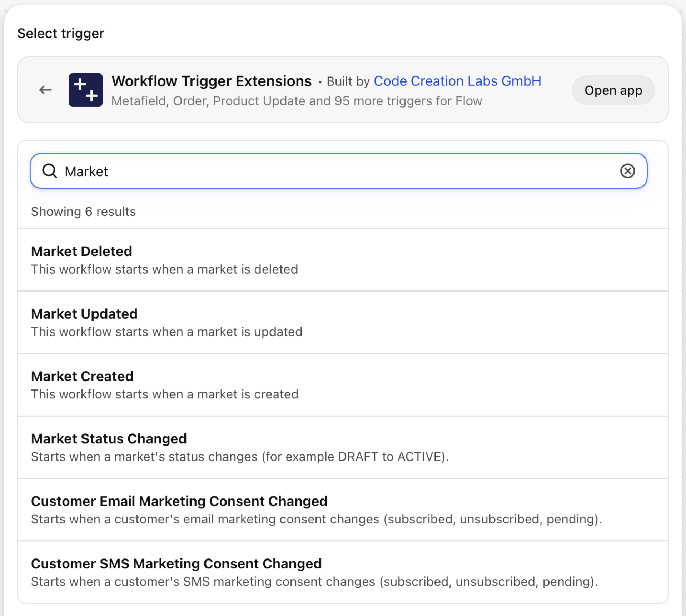Click 'This workflow starts when a market is deleted'
The width and height of the screenshot is (686, 616).
[x=164, y=269]
